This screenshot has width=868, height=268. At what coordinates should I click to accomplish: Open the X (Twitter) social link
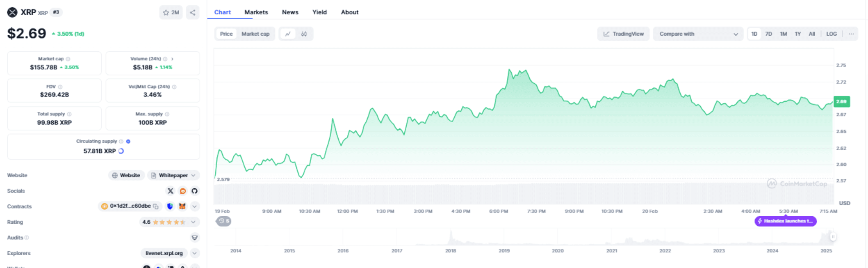[x=170, y=191]
